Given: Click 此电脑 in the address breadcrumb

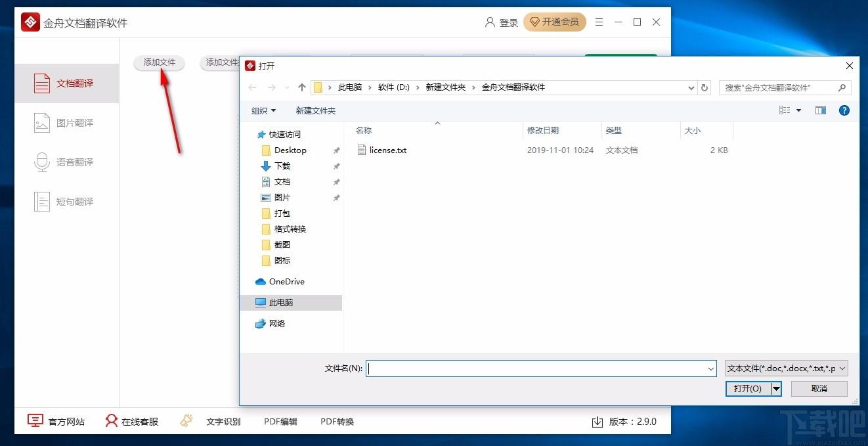Looking at the screenshot, I should point(350,87).
